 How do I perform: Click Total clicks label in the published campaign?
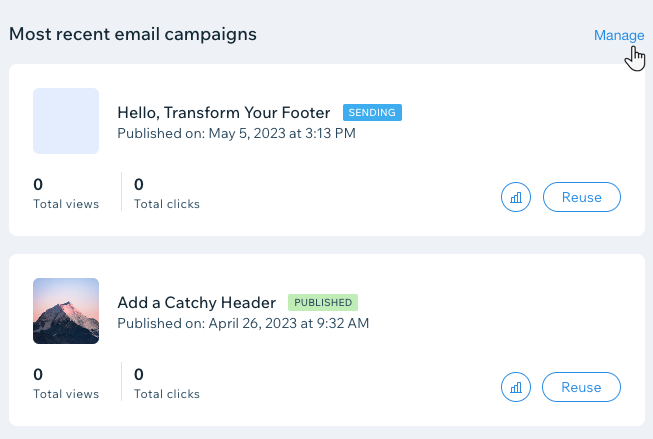tap(167, 394)
